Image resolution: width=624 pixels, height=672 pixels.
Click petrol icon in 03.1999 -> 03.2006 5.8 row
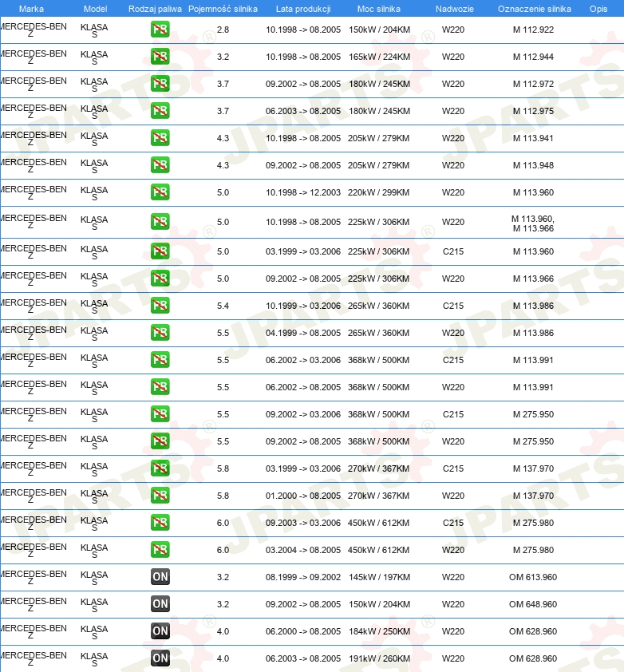160,468
